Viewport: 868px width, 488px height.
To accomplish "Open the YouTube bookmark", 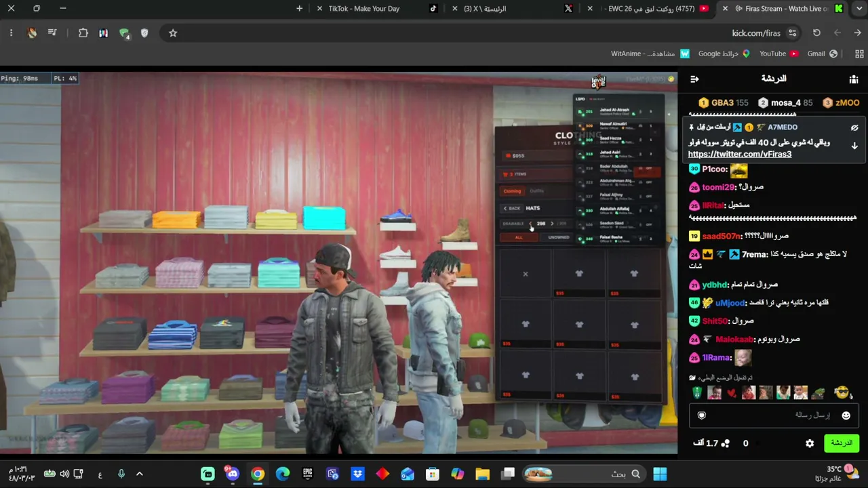I will [x=778, y=54].
